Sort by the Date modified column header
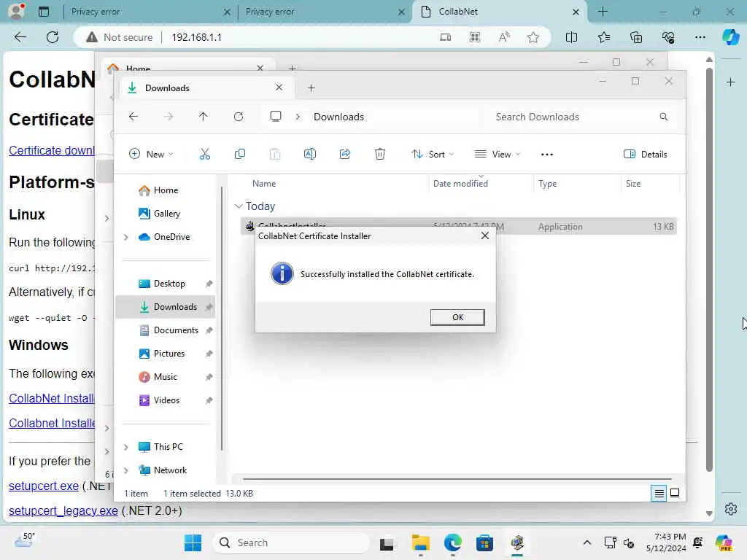The height and width of the screenshot is (560, 747). click(460, 183)
